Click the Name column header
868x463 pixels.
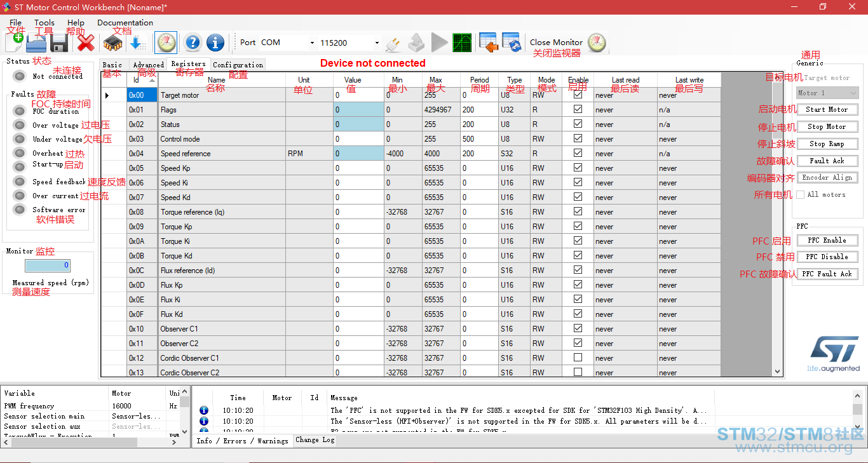pyautogui.click(x=221, y=80)
